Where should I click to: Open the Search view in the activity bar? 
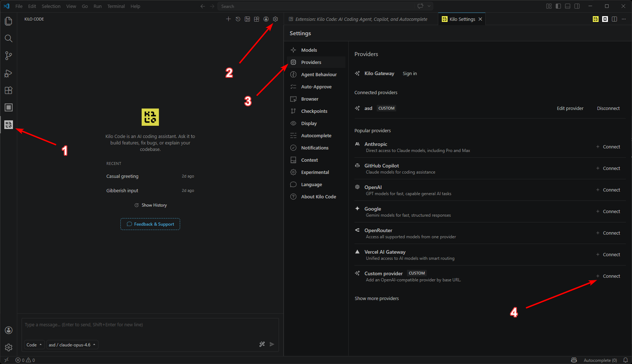[9, 38]
